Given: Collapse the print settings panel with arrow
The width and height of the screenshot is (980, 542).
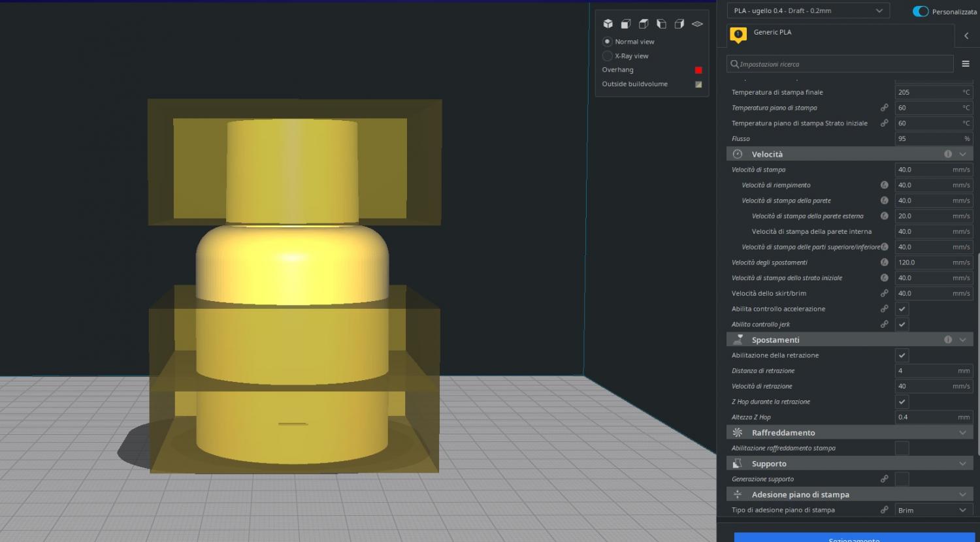Looking at the screenshot, I should coord(966,36).
